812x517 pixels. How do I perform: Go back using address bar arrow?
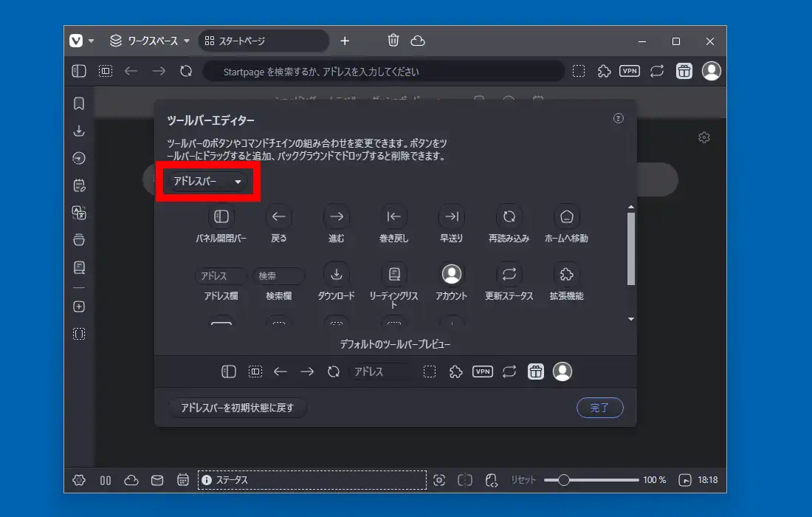pyautogui.click(x=131, y=71)
